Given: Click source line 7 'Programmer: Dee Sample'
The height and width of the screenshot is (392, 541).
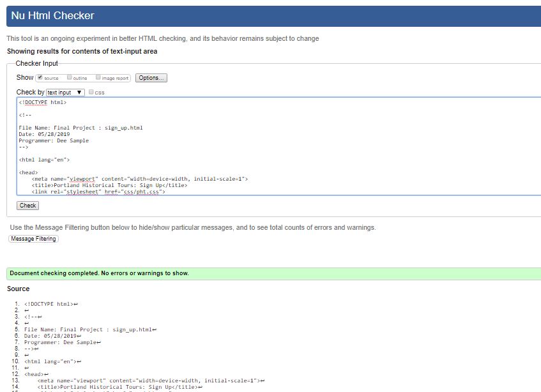Looking at the screenshot, I should point(63,342).
